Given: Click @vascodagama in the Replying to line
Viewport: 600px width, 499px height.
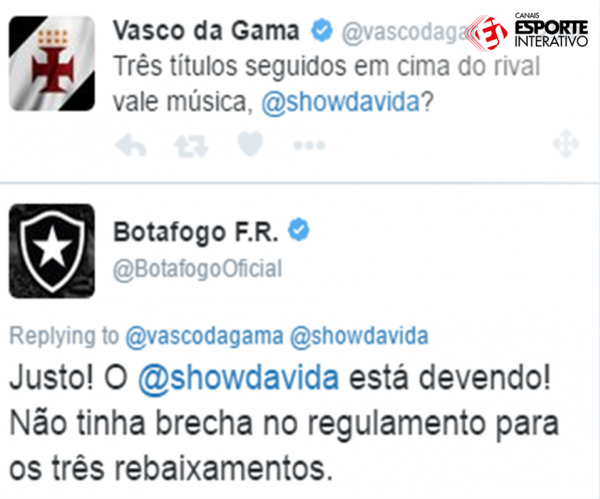Looking at the screenshot, I should (x=204, y=336).
